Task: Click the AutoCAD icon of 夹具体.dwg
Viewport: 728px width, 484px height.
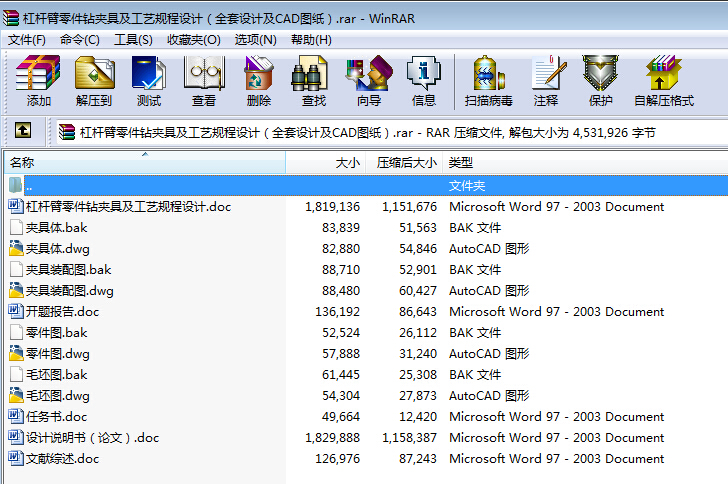Action: pyautogui.click(x=16, y=248)
